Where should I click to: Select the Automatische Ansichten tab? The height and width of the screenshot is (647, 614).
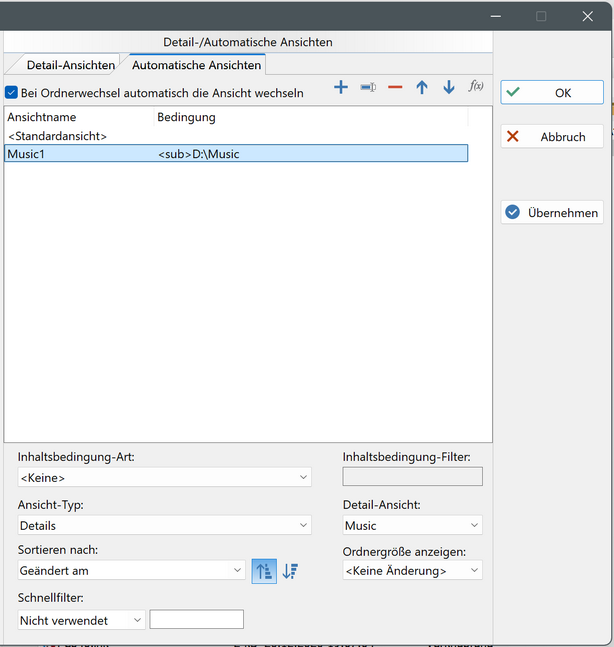click(x=196, y=65)
